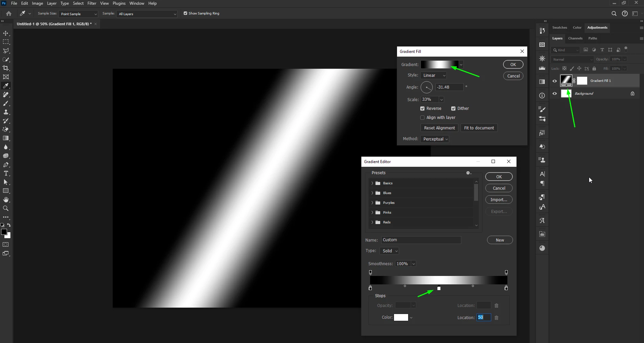Select the Clone Stamp tool

pos(6,112)
